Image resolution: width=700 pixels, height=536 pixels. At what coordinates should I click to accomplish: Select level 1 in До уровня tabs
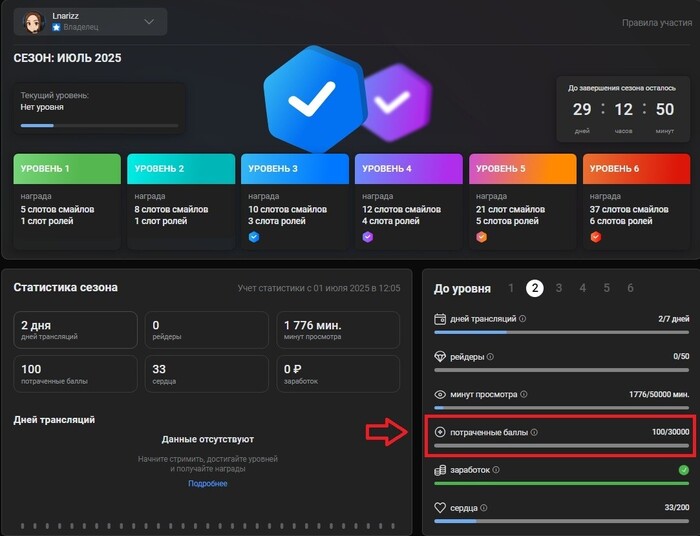pyautogui.click(x=511, y=288)
